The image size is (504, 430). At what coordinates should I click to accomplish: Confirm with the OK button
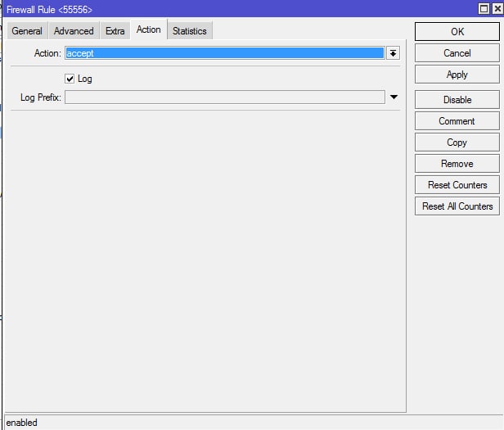point(457,32)
